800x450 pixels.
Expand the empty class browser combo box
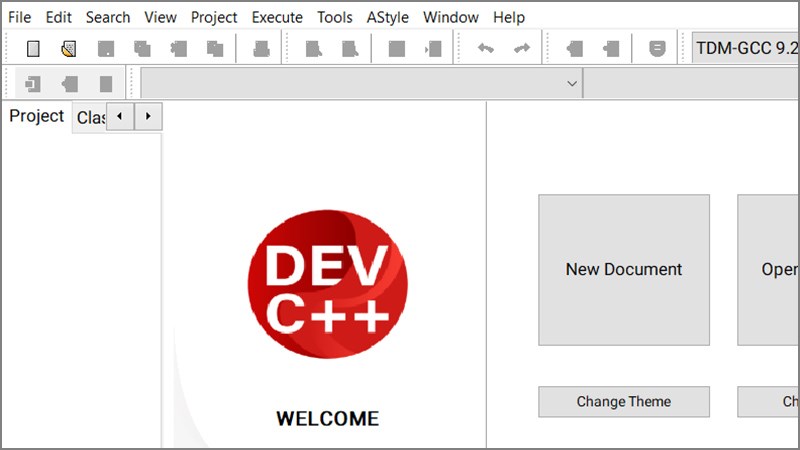572,83
